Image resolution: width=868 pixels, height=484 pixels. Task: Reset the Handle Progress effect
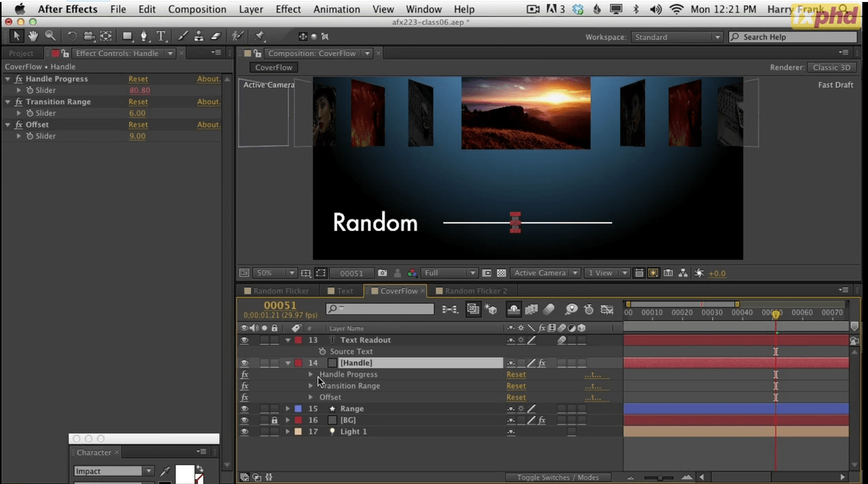click(138, 79)
